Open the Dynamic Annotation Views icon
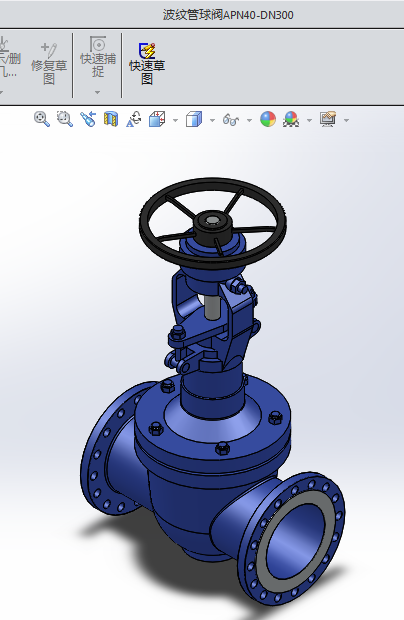The width and height of the screenshot is (404, 620). [x=134, y=119]
